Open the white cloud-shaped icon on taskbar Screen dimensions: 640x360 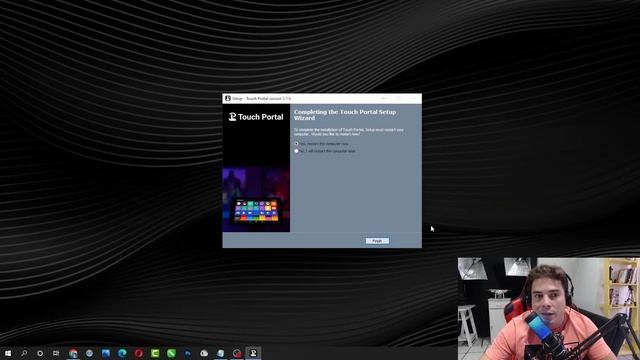[x=204, y=353]
